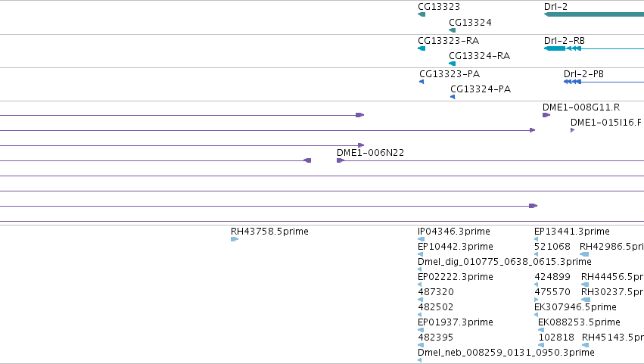644x364 pixels.
Task: Click the EK307946.5prime label
Action: tap(575, 307)
